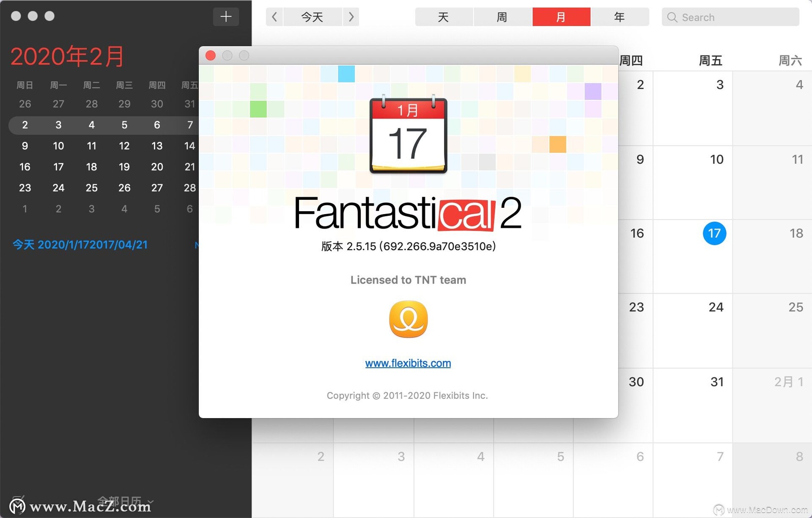This screenshot has height=518, width=812.
Task: Go to next month with right chevron
Action: pyautogui.click(x=351, y=17)
